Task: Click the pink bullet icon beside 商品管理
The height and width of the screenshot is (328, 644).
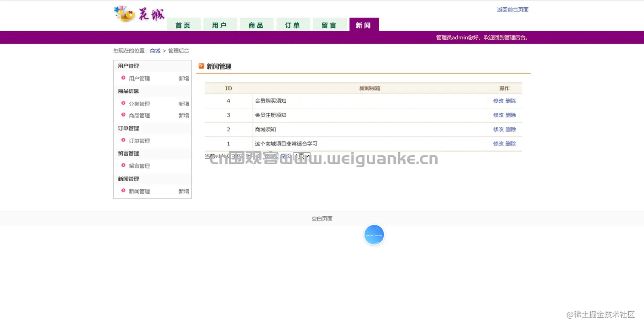Action: pos(124,115)
